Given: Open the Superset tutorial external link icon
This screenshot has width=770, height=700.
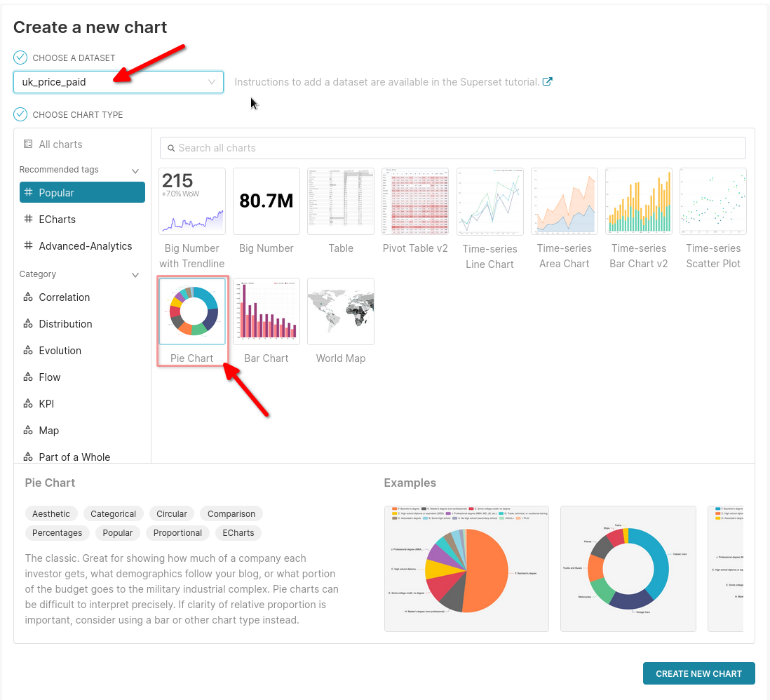Looking at the screenshot, I should 547,81.
